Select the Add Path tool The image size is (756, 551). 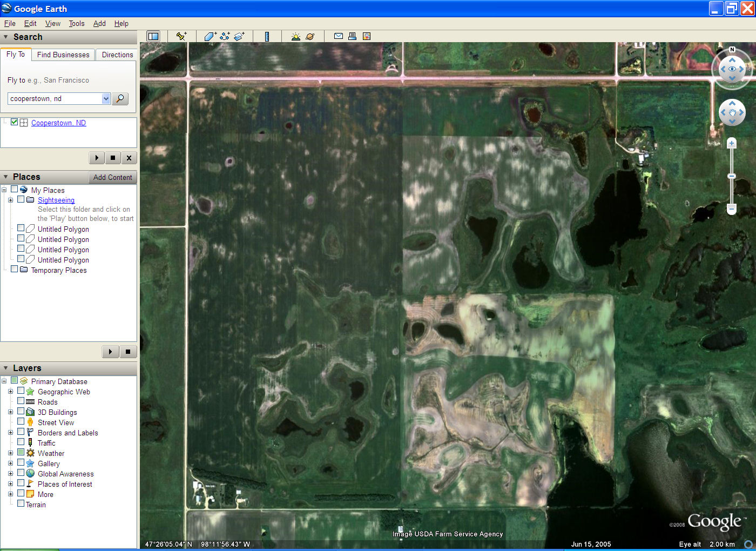pyautogui.click(x=225, y=36)
